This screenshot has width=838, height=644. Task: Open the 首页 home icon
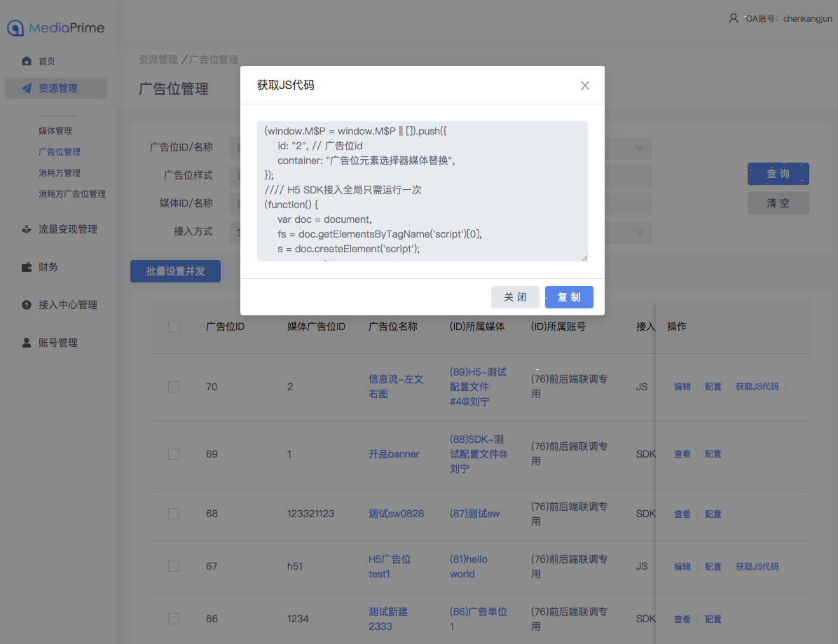(26, 61)
